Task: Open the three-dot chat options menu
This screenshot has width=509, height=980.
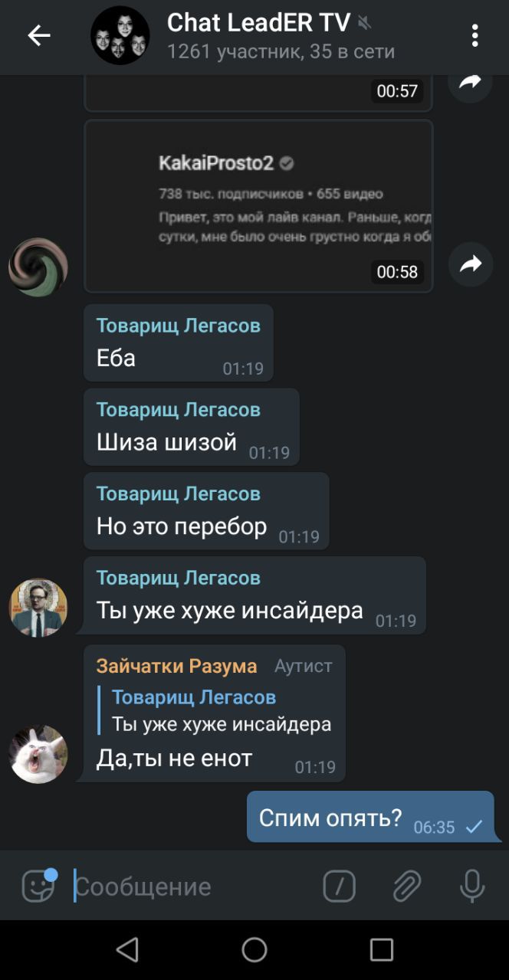Action: click(475, 35)
